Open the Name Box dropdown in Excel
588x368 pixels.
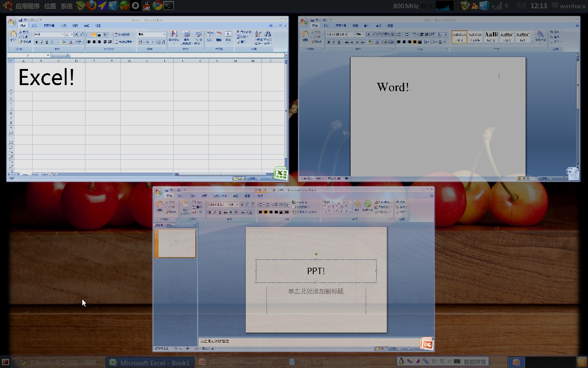click(48, 55)
